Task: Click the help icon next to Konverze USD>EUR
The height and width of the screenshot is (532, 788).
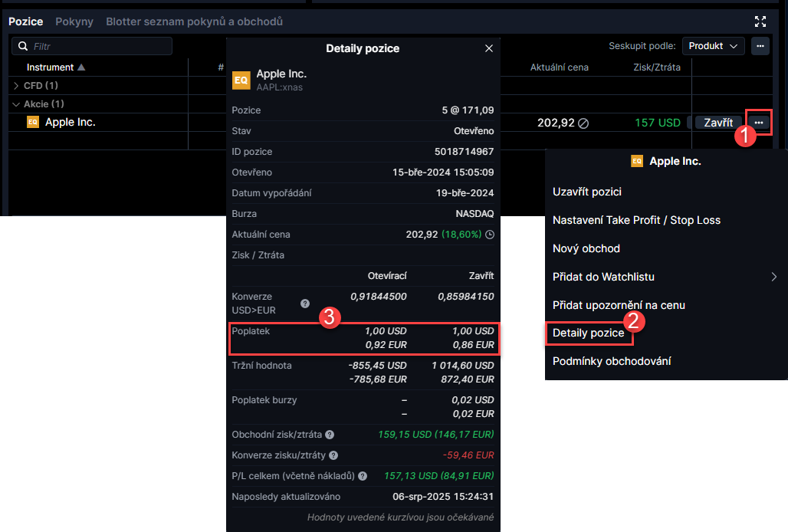Action: [x=305, y=304]
